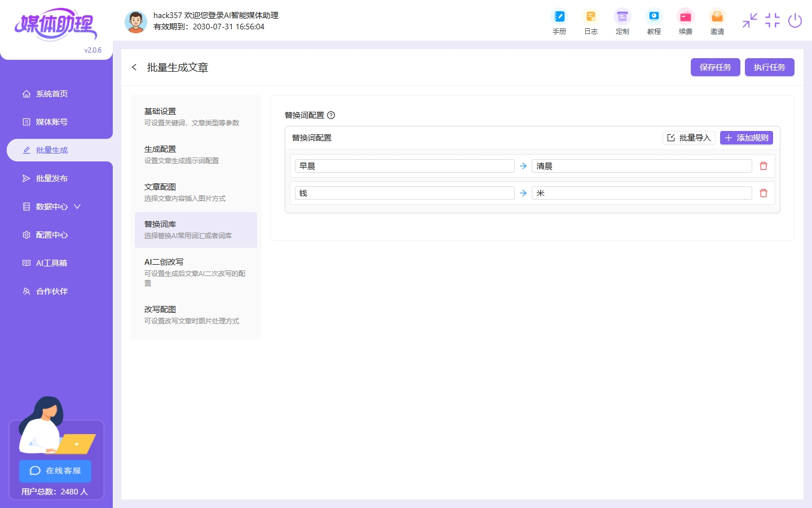Click the 保存任务 button
Screen dimensions: 812x508
(715, 67)
